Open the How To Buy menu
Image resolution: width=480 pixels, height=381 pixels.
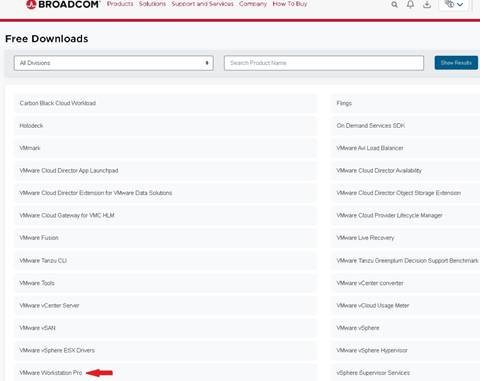coord(290,4)
